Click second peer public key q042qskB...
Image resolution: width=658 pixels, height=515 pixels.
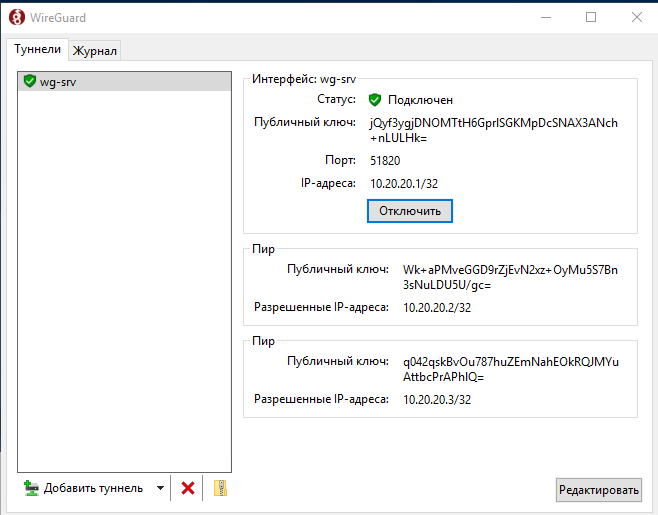511,369
